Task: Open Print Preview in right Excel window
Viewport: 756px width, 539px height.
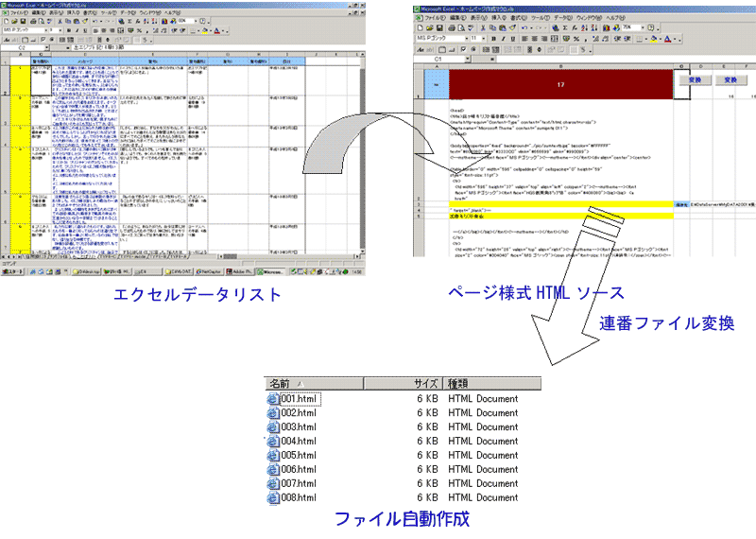Action: [461, 27]
